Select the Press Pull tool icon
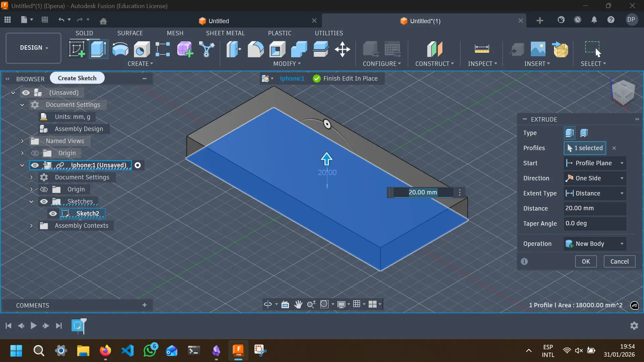 (234, 49)
